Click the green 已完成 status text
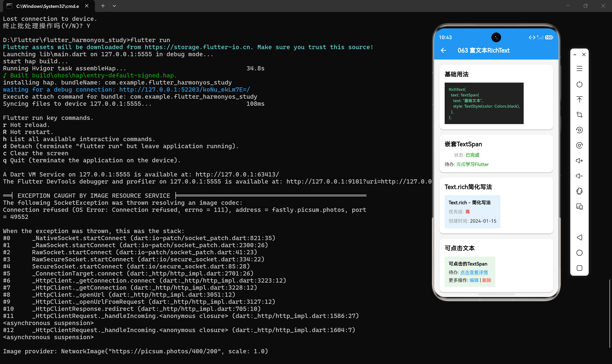The image size is (612, 364). click(x=472, y=155)
